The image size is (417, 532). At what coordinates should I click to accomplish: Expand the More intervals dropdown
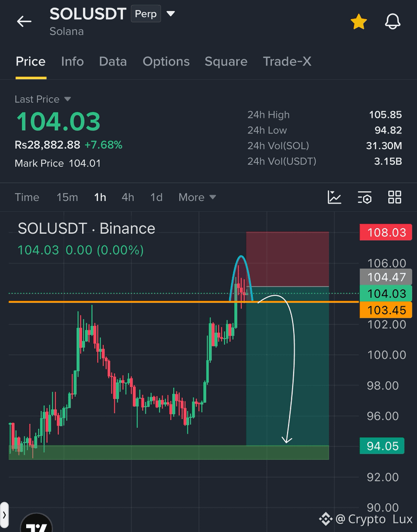pyautogui.click(x=197, y=197)
